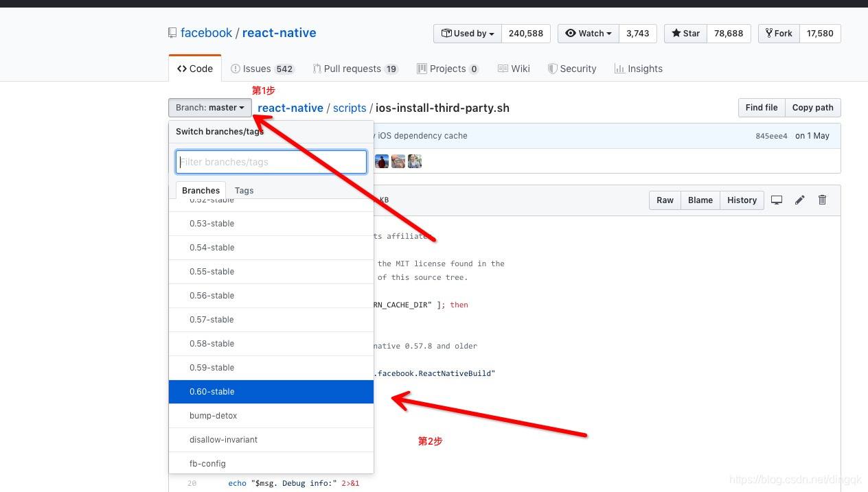
Task: Select the 0.56-stable branch
Action: (271, 296)
